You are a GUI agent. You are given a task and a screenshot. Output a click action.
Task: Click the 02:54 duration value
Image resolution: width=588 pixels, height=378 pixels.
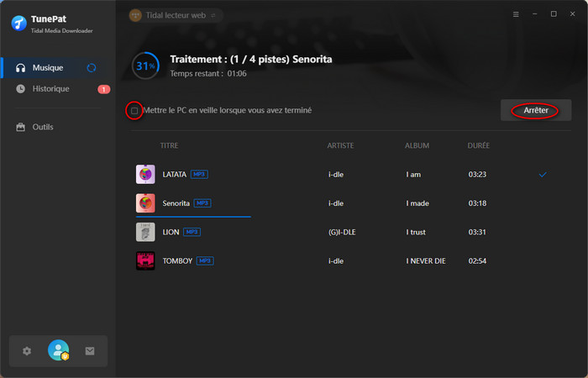[x=477, y=261]
